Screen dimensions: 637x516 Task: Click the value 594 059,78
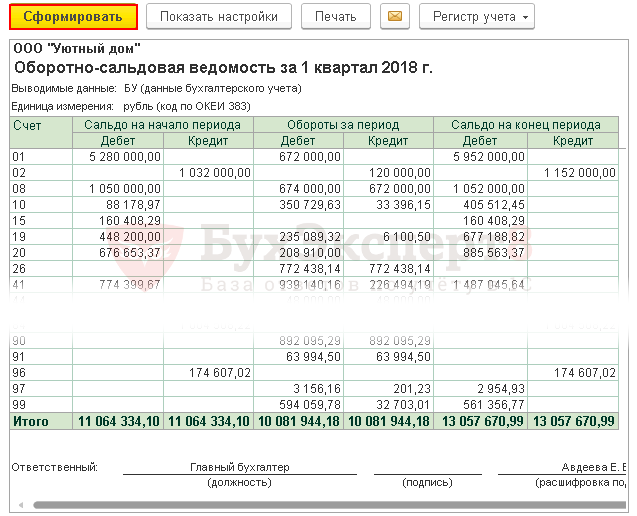coord(310,405)
